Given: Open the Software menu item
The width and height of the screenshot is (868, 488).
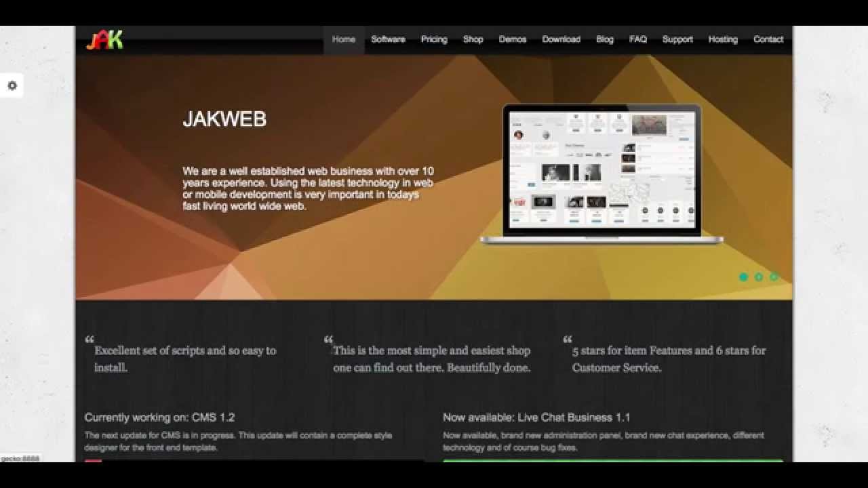Looking at the screenshot, I should coord(388,39).
